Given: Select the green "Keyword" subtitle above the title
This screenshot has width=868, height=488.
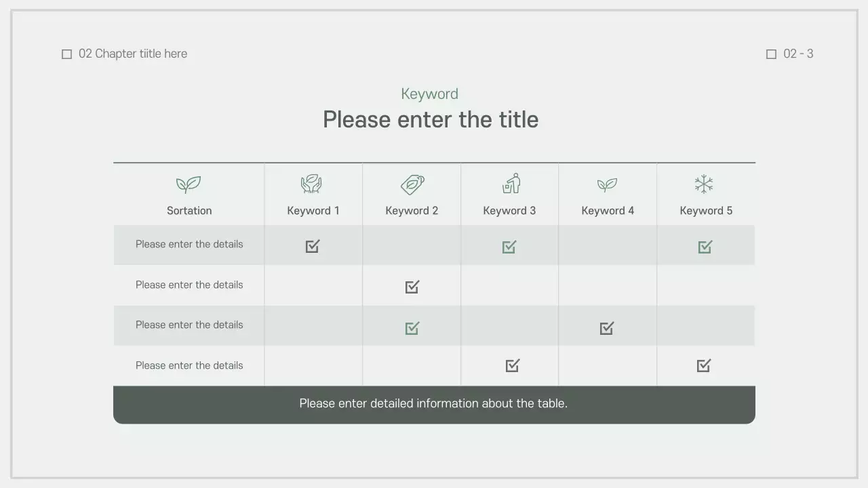Looking at the screenshot, I should pos(430,94).
